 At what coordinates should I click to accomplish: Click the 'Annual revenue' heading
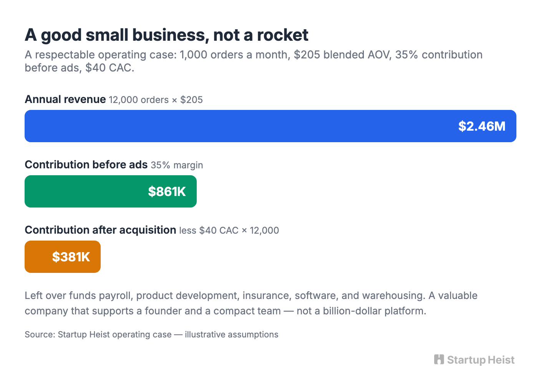tap(65, 99)
